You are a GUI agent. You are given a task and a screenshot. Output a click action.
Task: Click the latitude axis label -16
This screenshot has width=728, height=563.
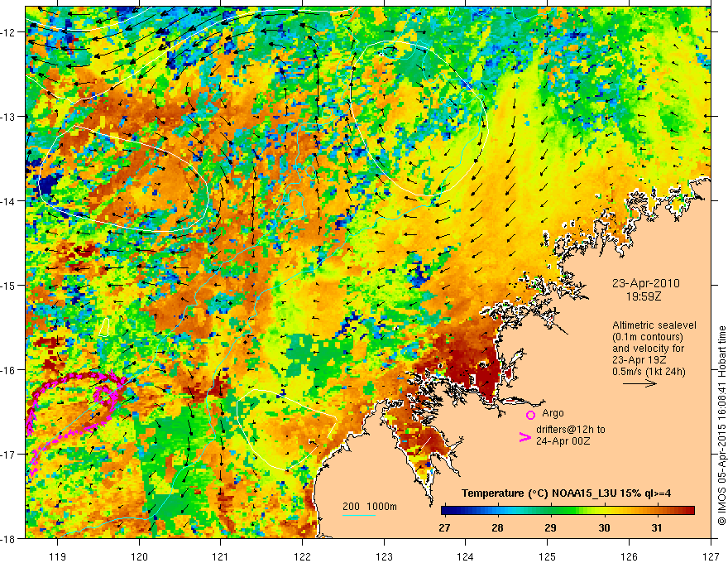point(10,370)
